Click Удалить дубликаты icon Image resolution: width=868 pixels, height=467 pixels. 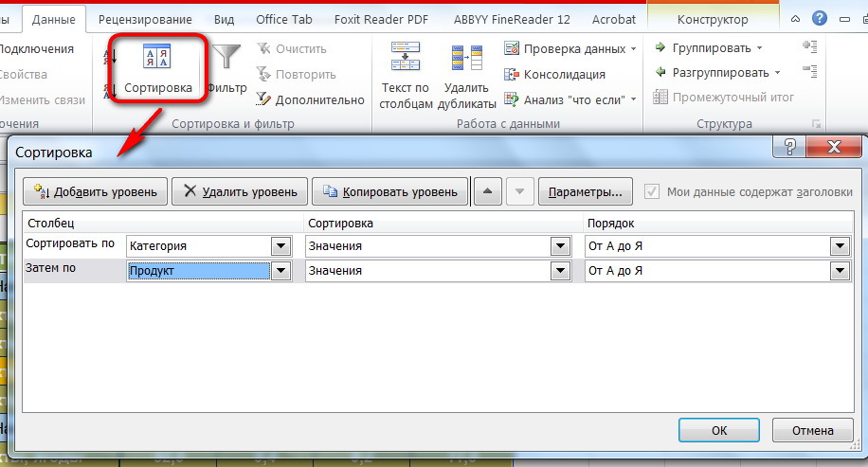click(x=466, y=63)
